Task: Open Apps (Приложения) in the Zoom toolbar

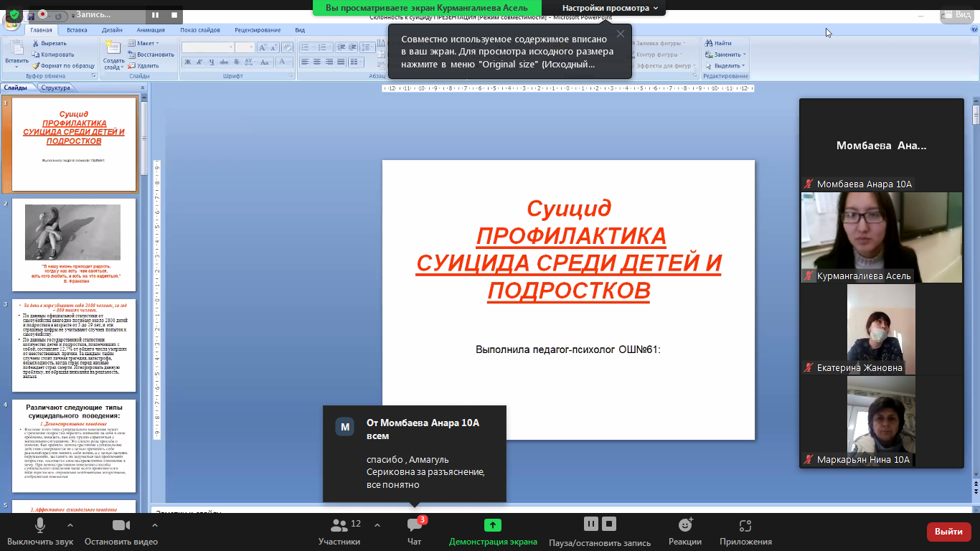Action: [745, 526]
